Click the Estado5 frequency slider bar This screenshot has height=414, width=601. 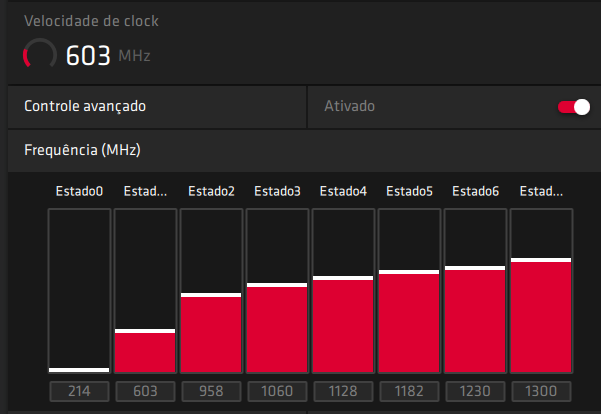(409, 291)
